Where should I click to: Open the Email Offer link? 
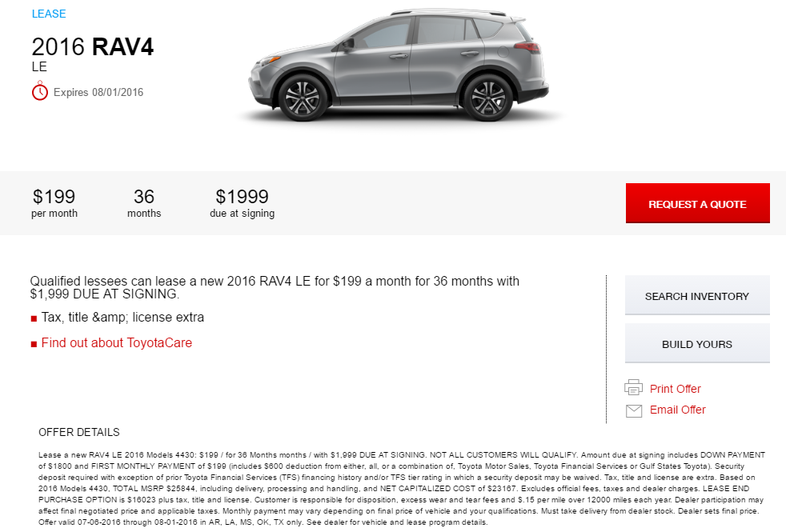(x=677, y=410)
